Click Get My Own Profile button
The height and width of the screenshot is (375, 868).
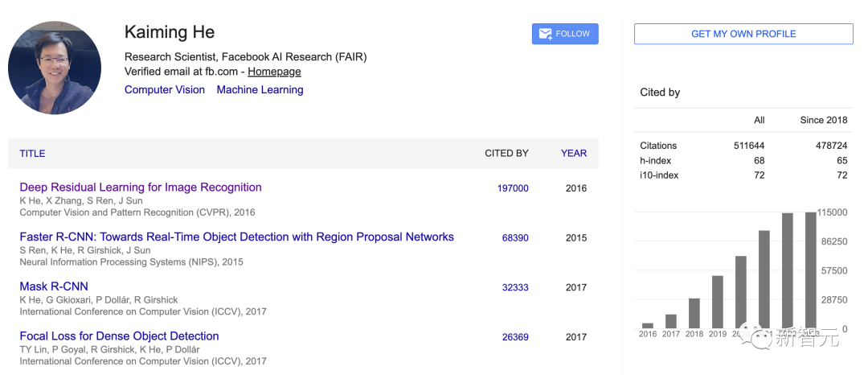tap(743, 34)
